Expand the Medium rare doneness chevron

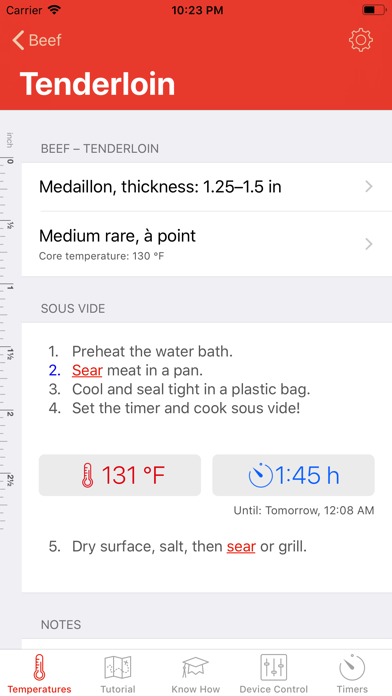pyautogui.click(x=368, y=244)
